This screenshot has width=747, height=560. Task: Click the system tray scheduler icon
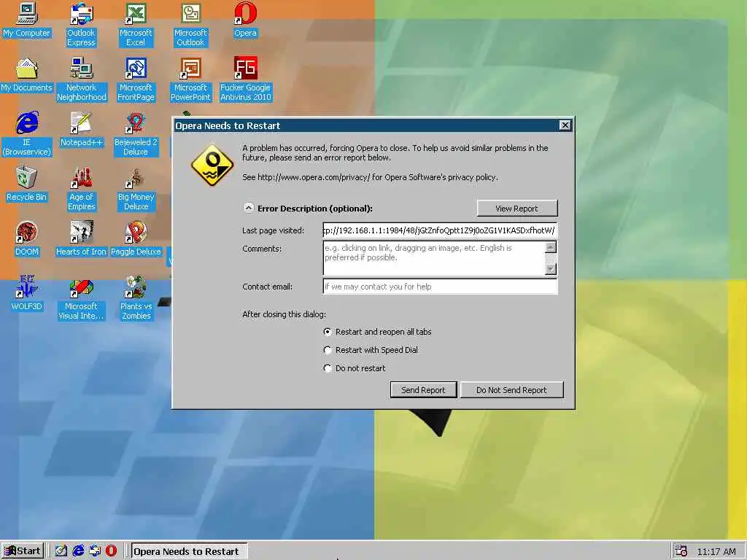point(681,551)
